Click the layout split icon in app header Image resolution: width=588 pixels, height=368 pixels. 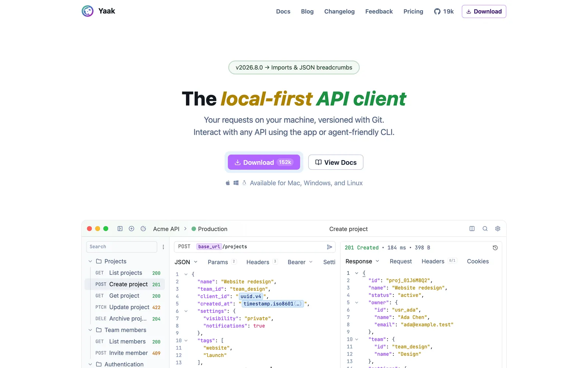click(x=472, y=229)
